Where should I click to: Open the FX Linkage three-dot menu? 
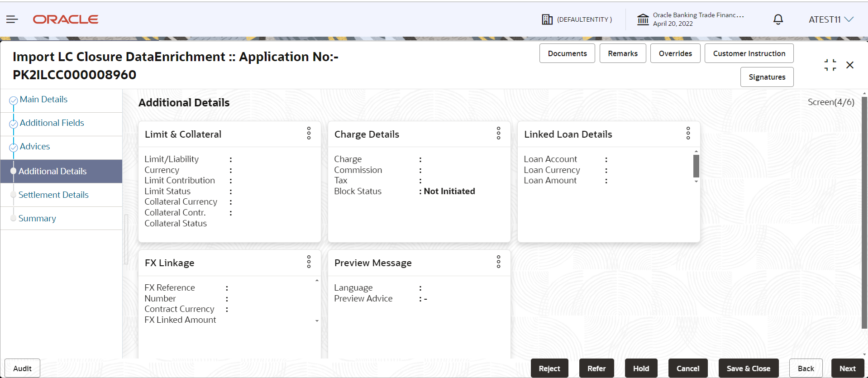pos(309,262)
